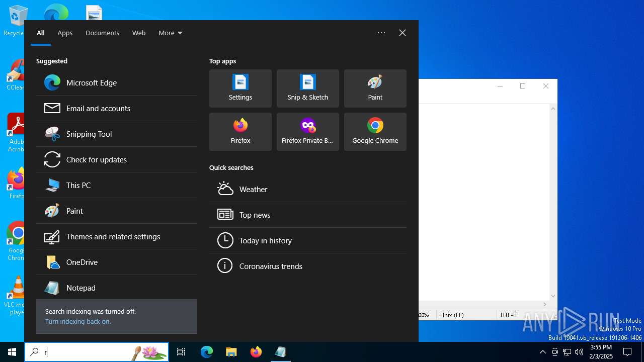This screenshot has width=644, height=362.
Task: Open the Windows Start menu
Action: (x=12, y=352)
